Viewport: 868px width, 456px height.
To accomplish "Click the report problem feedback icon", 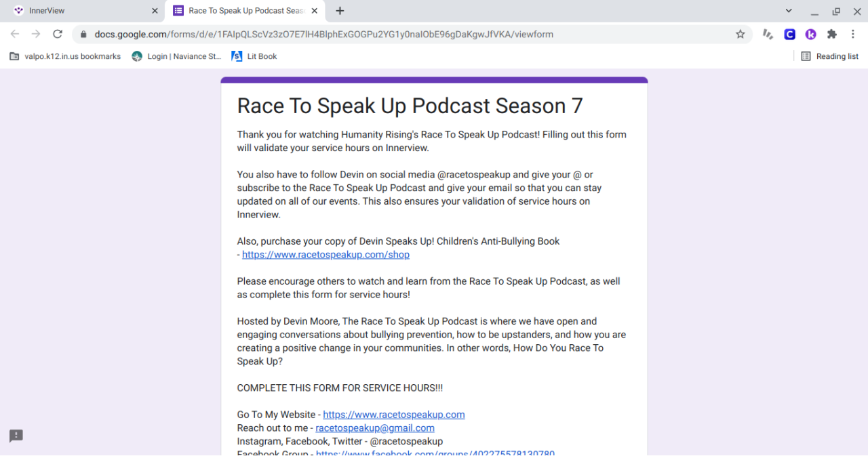I will 16,436.
